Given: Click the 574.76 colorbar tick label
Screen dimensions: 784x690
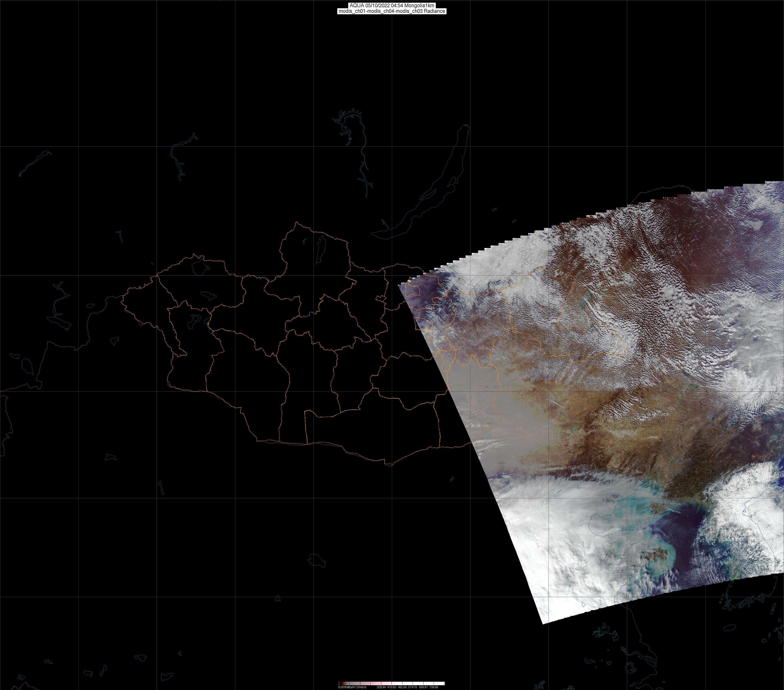Looking at the screenshot, I should [x=413, y=687].
